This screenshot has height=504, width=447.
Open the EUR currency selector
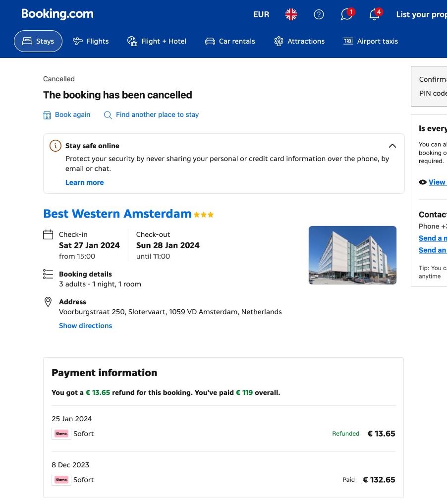coord(261,14)
